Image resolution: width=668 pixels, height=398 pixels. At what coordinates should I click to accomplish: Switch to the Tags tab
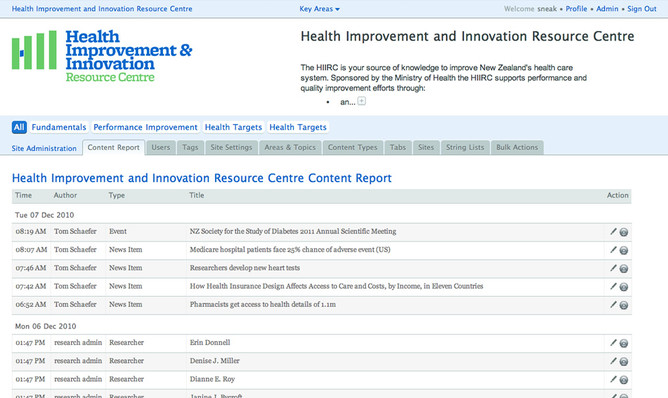coord(190,147)
